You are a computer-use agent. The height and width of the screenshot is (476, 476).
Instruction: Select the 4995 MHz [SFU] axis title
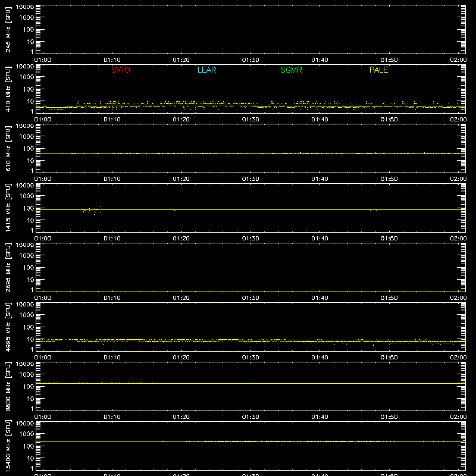point(8,327)
